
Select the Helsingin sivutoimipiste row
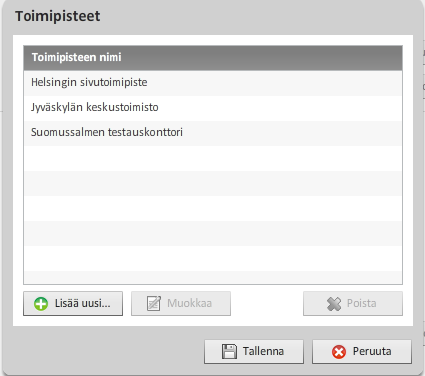click(213, 83)
